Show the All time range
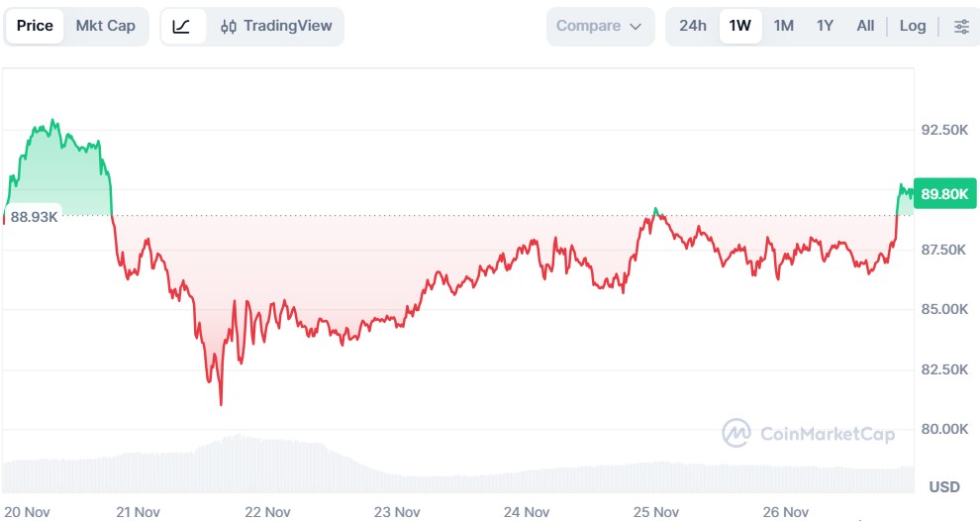The image size is (980, 521). [865, 27]
